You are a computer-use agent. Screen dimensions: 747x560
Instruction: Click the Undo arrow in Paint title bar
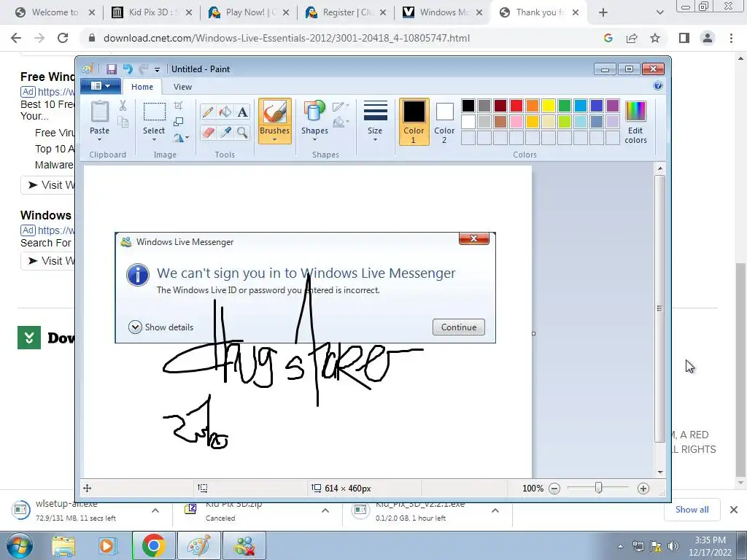(127, 69)
